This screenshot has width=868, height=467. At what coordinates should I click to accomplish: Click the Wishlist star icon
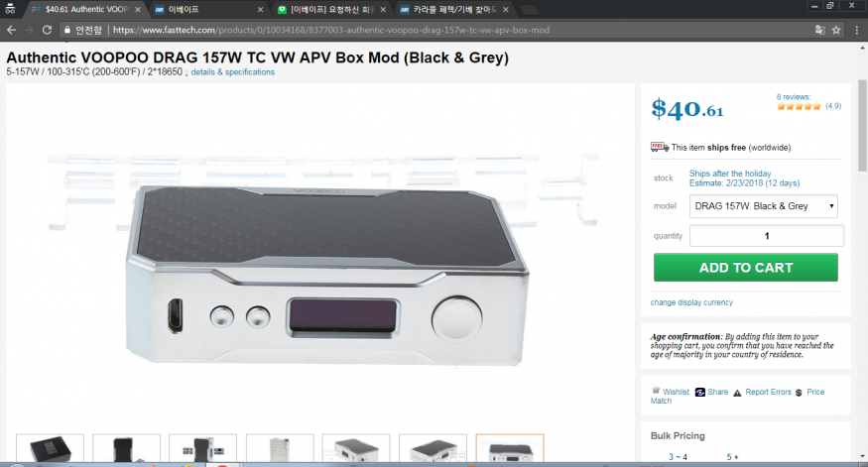(656, 390)
